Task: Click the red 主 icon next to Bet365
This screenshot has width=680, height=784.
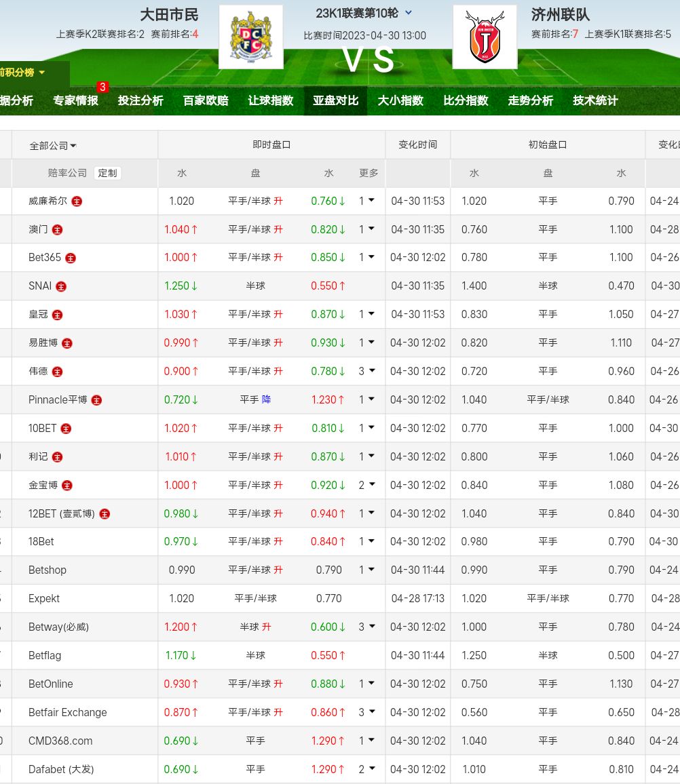Action: [71, 258]
